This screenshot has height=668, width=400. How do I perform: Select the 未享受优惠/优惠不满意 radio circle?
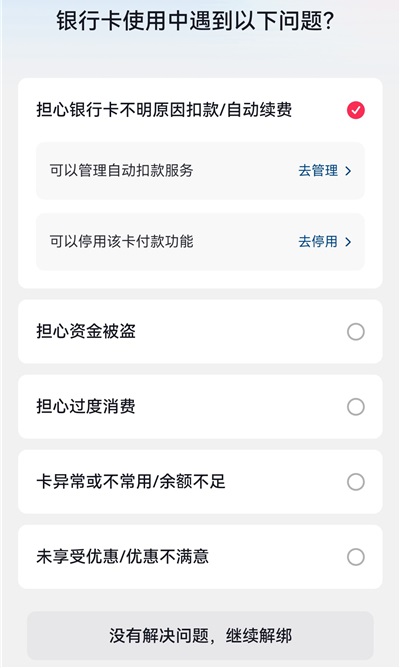tap(355, 557)
